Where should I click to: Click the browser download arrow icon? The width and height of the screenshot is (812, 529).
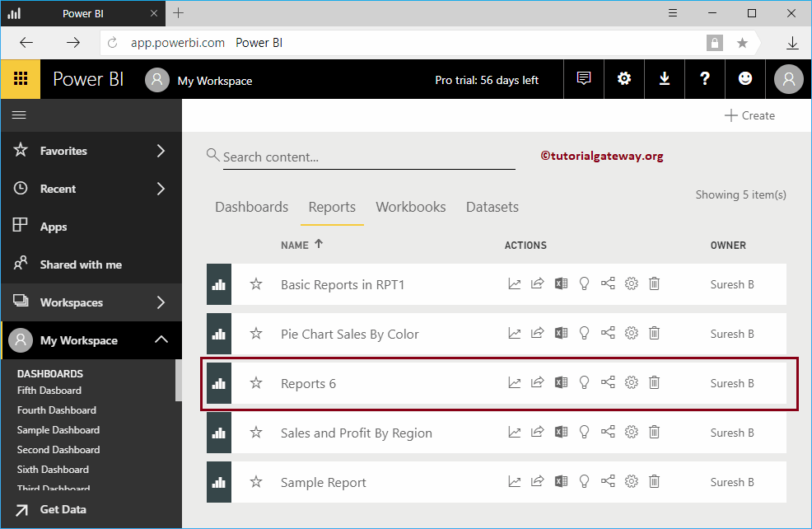click(792, 43)
